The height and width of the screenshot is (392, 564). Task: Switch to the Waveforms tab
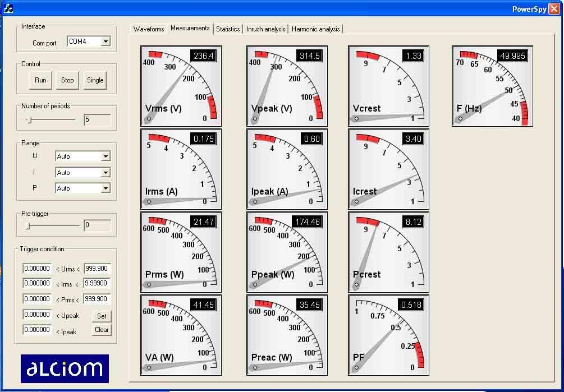pyautogui.click(x=149, y=29)
